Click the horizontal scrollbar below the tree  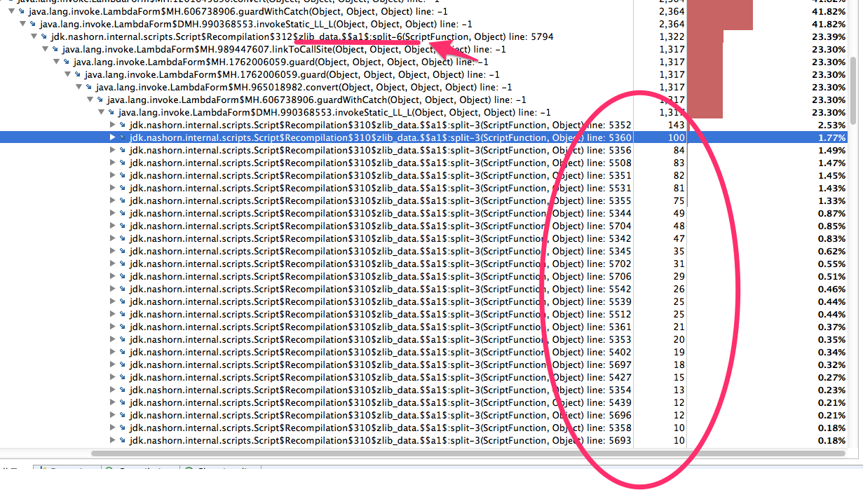point(421,454)
